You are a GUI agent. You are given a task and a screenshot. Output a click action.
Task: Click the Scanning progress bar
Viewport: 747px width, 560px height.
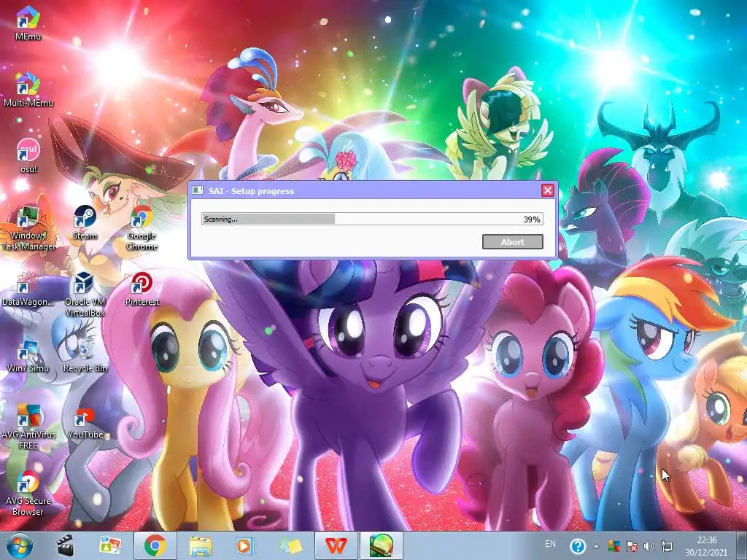pyautogui.click(x=372, y=219)
